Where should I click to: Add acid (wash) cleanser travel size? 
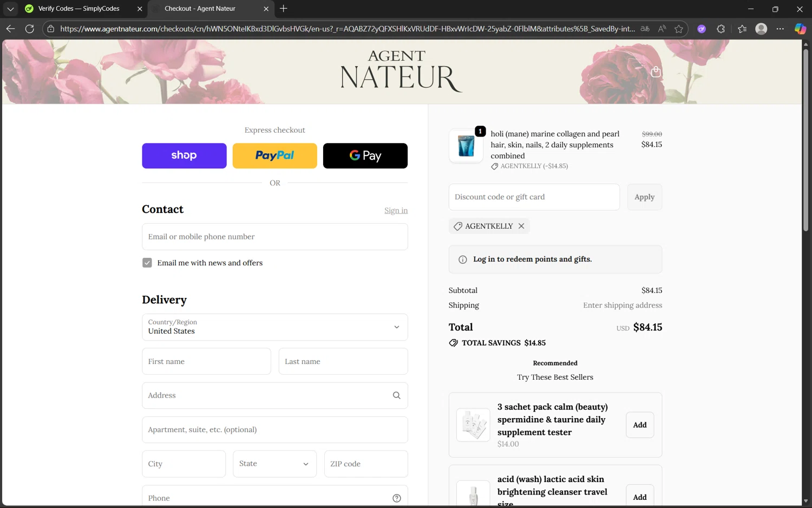(x=640, y=497)
